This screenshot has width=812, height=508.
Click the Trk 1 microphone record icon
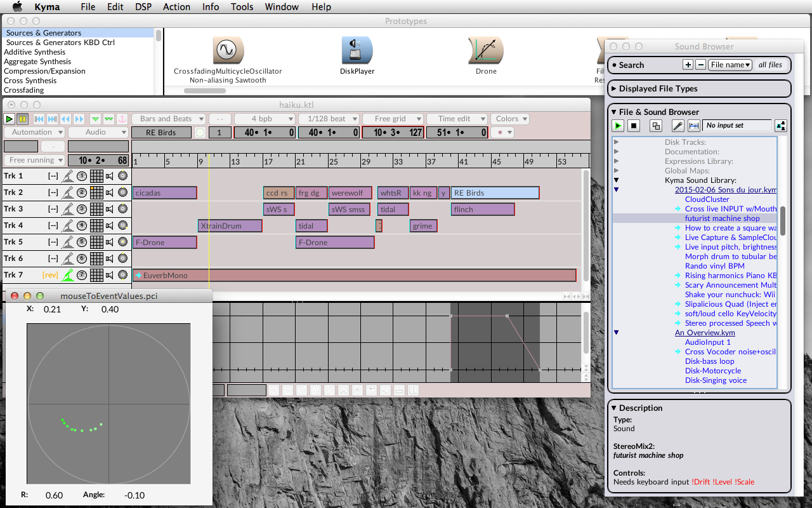point(68,176)
